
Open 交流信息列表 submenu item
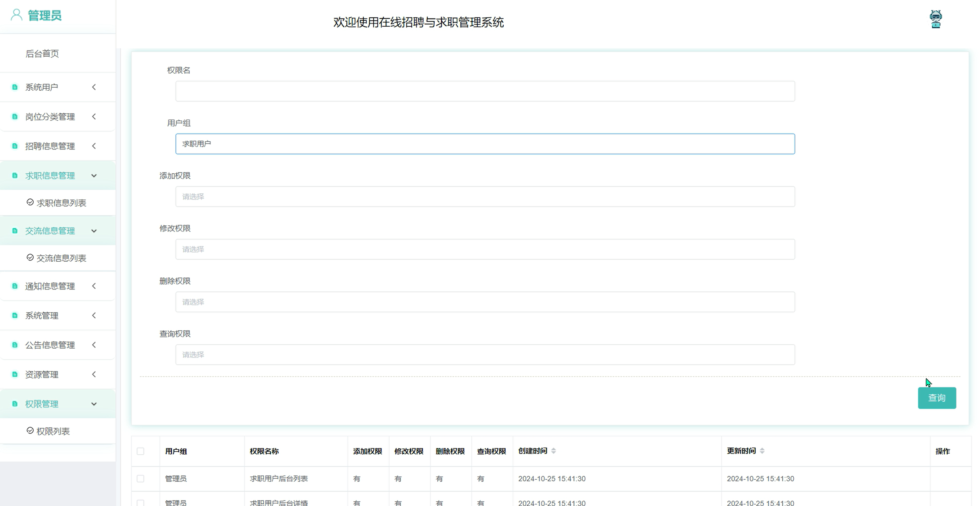pyautogui.click(x=61, y=258)
